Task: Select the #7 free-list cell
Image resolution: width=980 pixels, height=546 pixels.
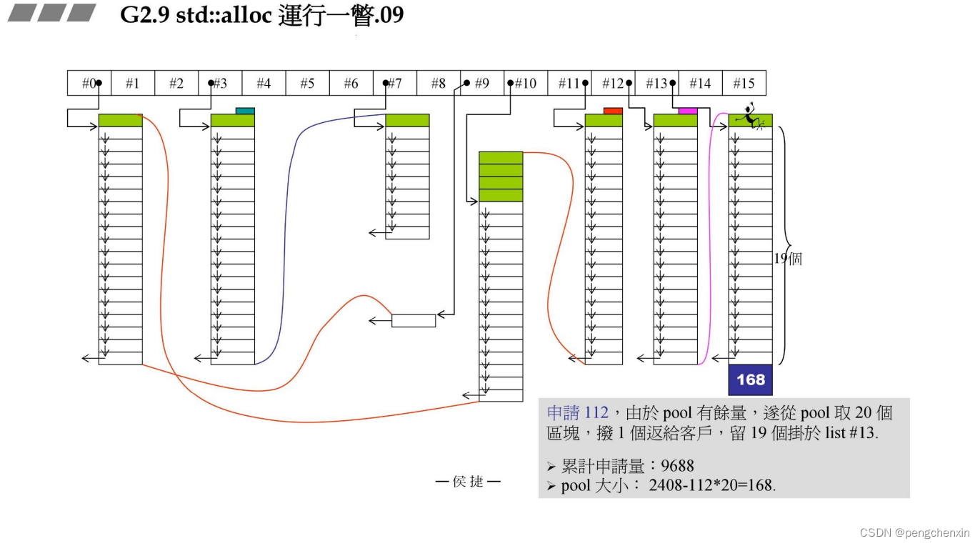Action: tap(394, 83)
